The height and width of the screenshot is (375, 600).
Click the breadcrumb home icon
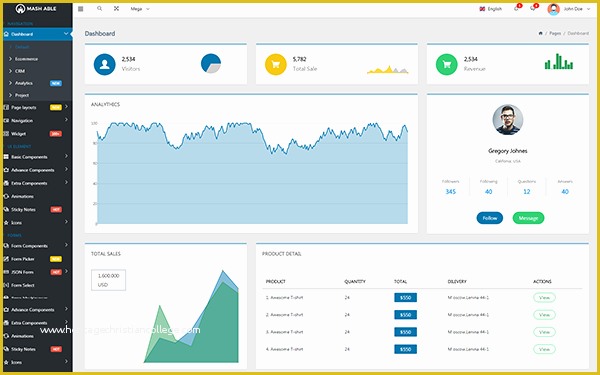pos(540,33)
